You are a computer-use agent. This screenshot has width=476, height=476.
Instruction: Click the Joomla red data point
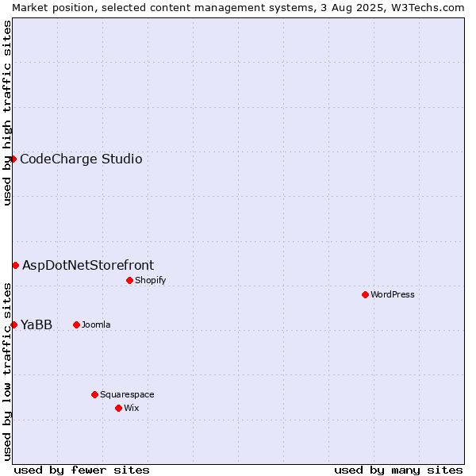76,324
